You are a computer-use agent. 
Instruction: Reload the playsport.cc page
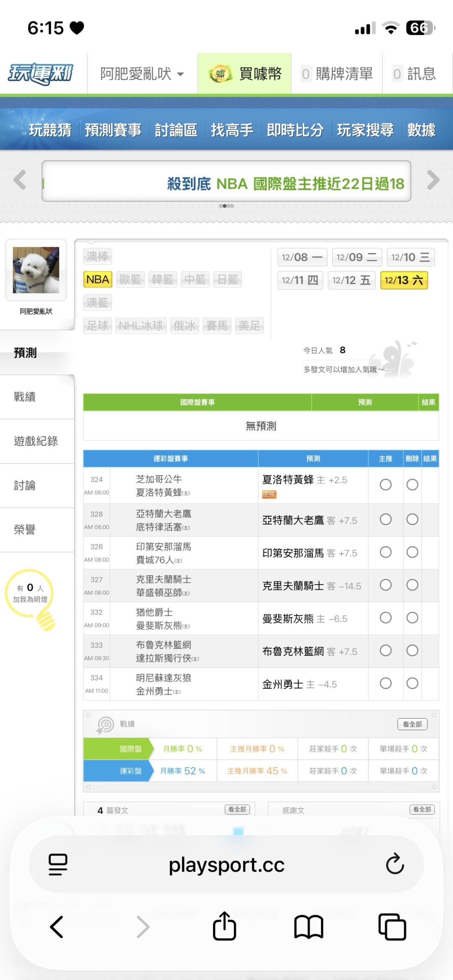pyautogui.click(x=395, y=864)
